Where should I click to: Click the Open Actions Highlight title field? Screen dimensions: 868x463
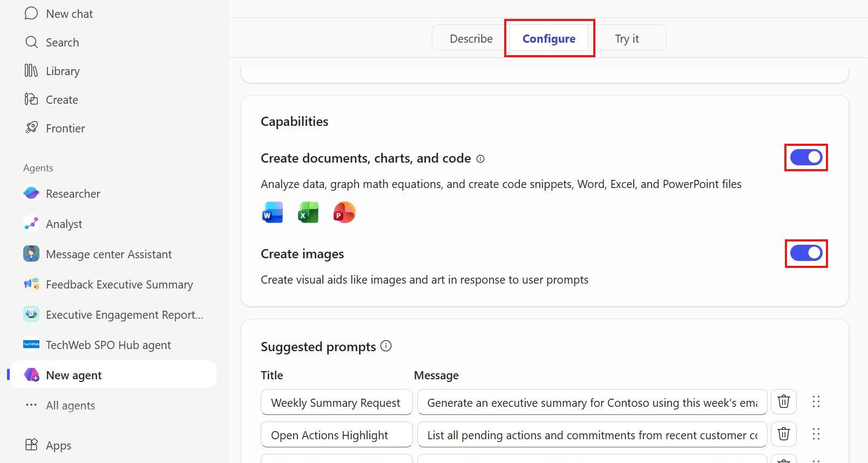click(x=336, y=435)
